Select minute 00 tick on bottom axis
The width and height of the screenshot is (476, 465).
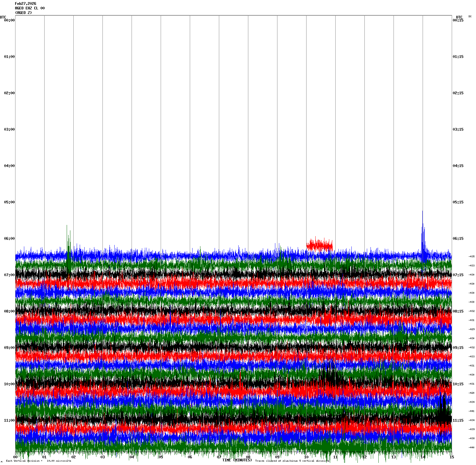click(x=15, y=457)
